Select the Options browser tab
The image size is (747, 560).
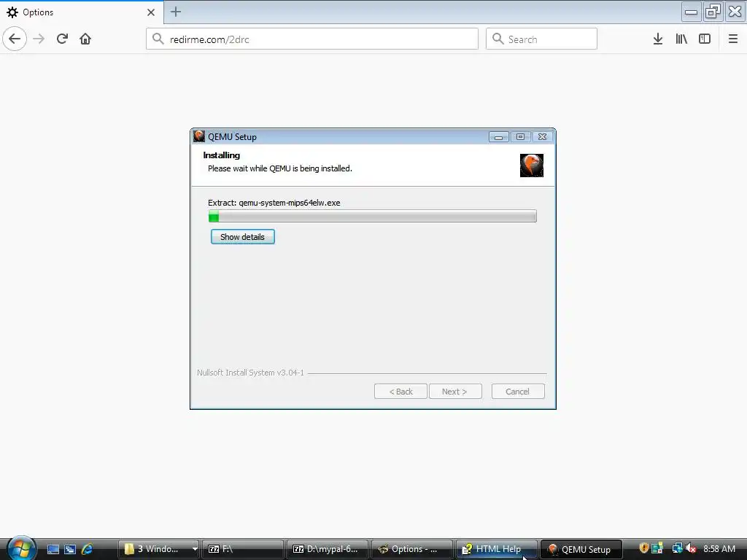(82, 12)
